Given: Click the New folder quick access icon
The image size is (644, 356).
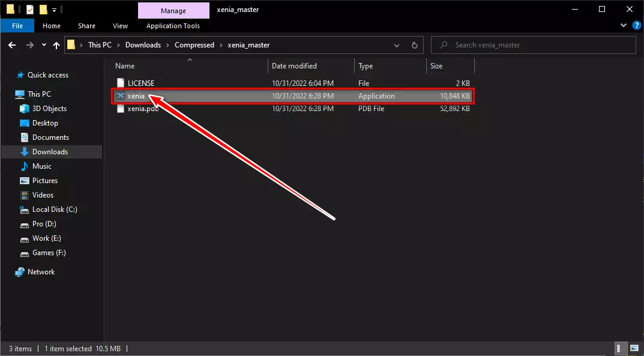Looking at the screenshot, I should click(x=43, y=10).
